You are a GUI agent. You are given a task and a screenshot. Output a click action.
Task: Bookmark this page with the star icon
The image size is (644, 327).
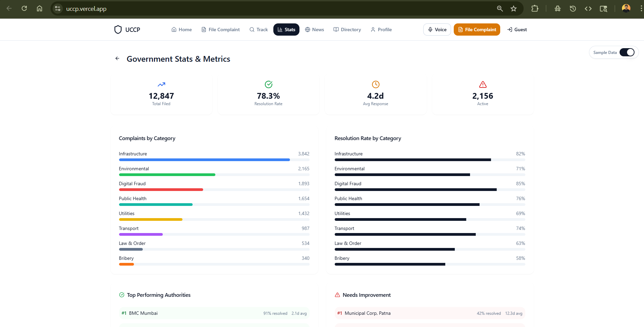pyautogui.click(x=514, y=8)
